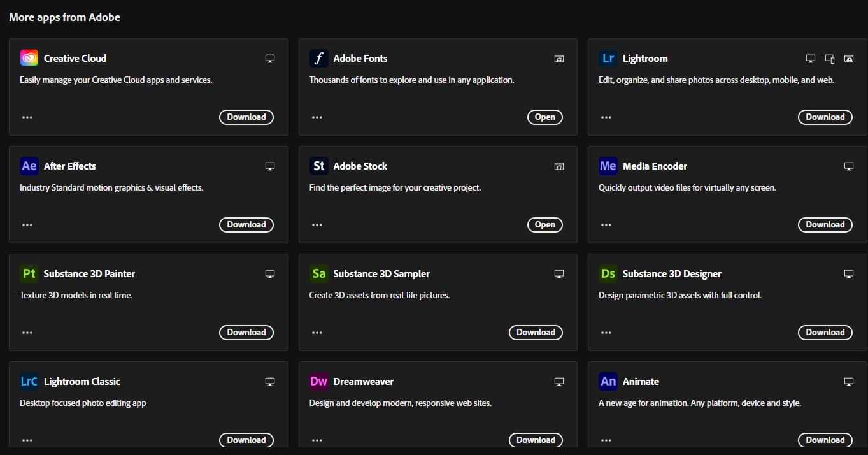Viewport: 868px width, 455px height.
Task: Click the Adobe Fonts italic f icon
Action: pyautogui.click(x=318, y=58)
